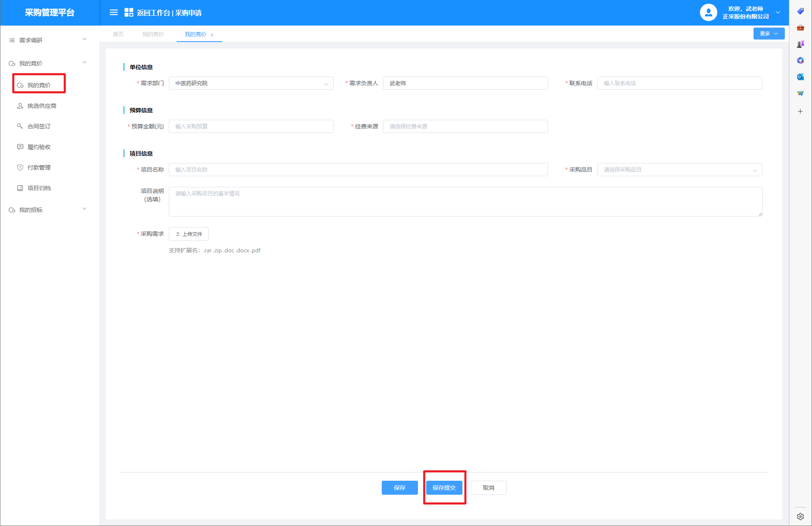Open the 需求部门 dropdown
Screen dimensions: 812x526
[x=251, y=83]
